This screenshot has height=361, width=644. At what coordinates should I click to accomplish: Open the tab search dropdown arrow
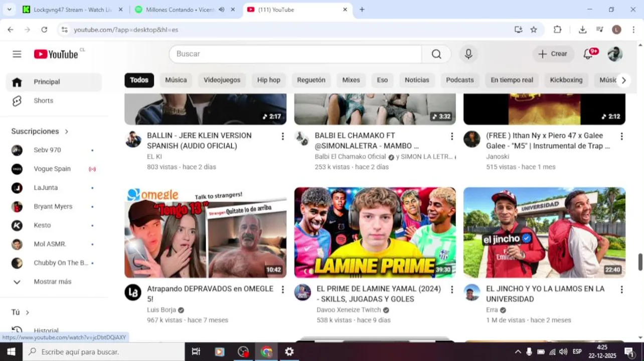tap(9, 10)
